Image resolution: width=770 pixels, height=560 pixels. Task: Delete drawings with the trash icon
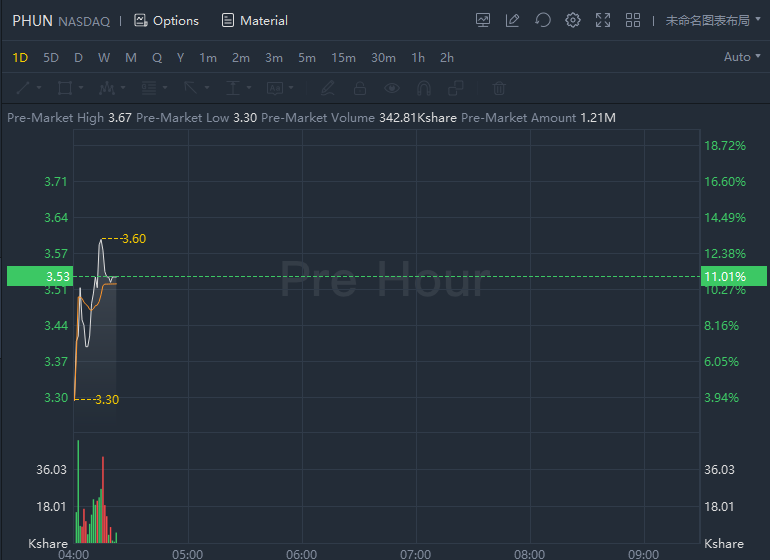[x=499, y=88]
